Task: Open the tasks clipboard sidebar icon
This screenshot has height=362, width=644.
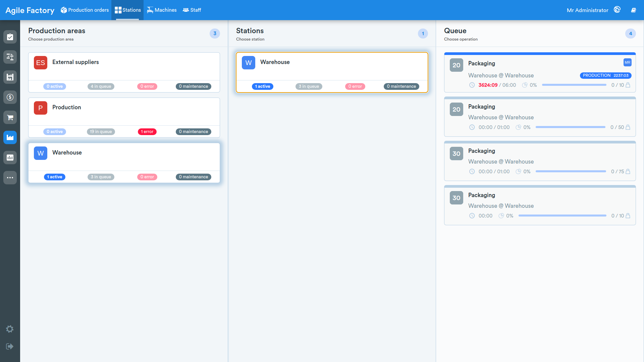Action: (x=10, y=37)
